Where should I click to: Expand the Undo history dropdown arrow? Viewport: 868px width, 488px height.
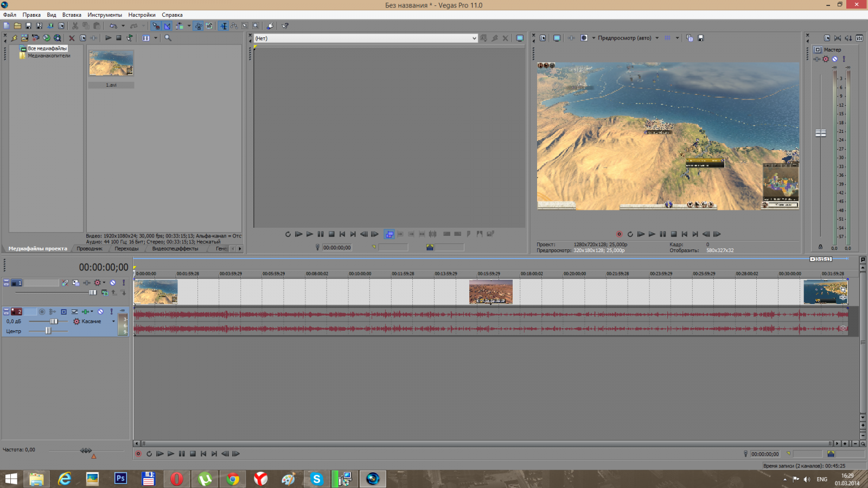123,25
